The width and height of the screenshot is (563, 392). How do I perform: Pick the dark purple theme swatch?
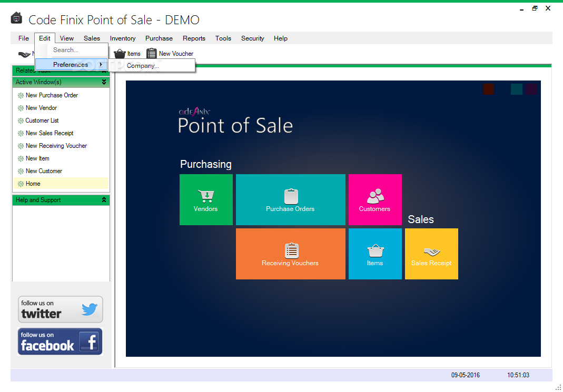pyautogui.click(x=531, y=89)
